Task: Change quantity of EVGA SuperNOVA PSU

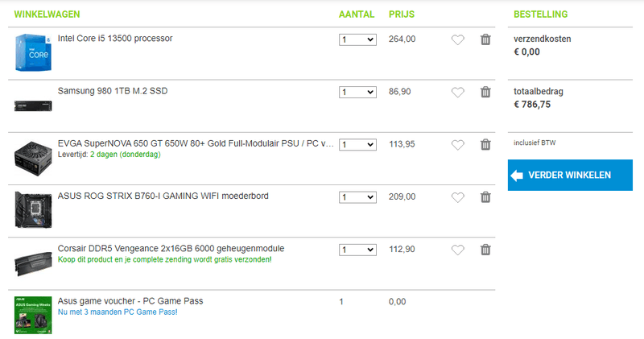Action: pos(357,145)
